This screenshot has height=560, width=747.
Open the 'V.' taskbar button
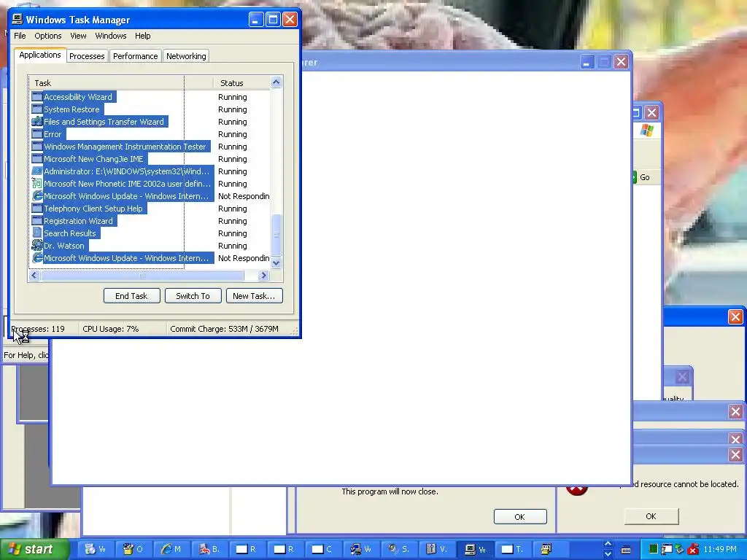(x=436, y=549)
